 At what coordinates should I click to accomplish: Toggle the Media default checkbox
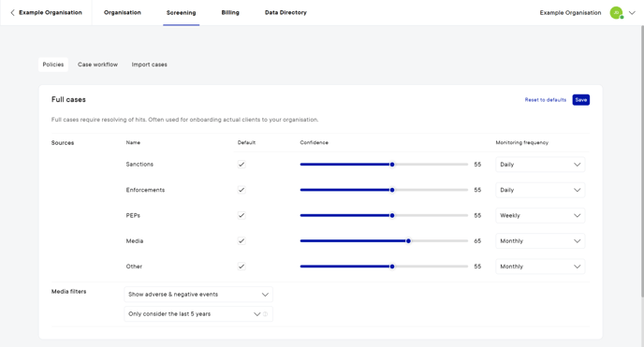coord(241,240)
